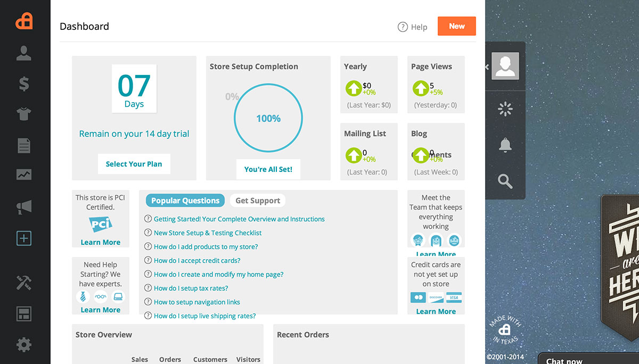The width and height of the screenshot is (639, 364).
Task: Open How do I add products link
Action: point(206,247)
